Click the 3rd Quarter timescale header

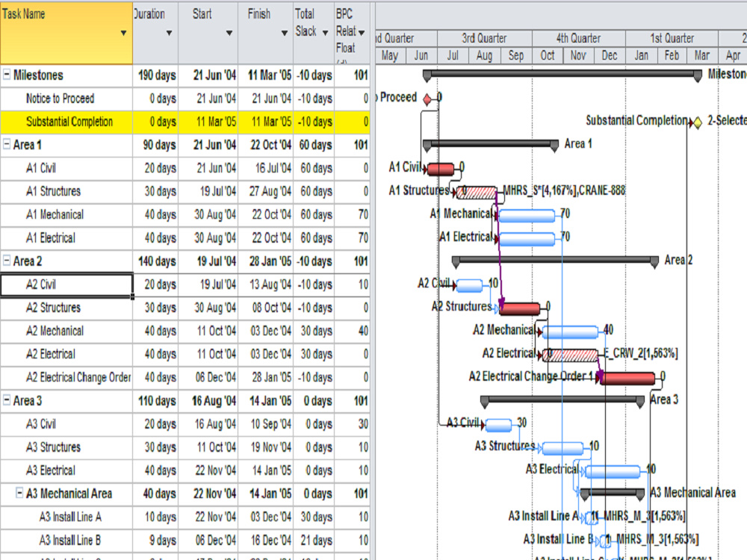(485, 38)
